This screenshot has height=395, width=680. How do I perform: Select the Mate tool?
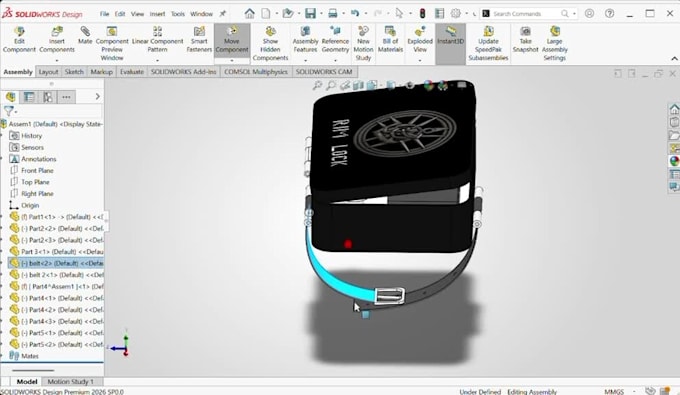pos(85,36)
